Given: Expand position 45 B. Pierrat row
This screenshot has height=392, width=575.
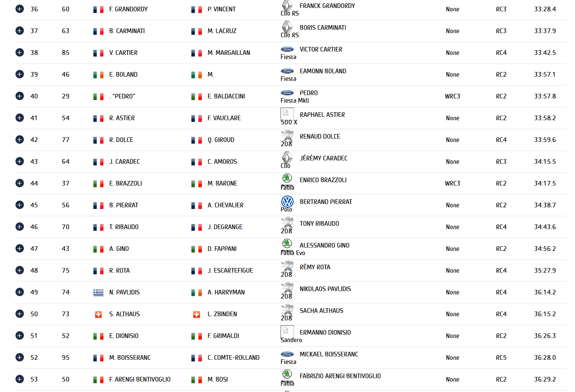Looking at the screenshot, I should tap(20, 205).
